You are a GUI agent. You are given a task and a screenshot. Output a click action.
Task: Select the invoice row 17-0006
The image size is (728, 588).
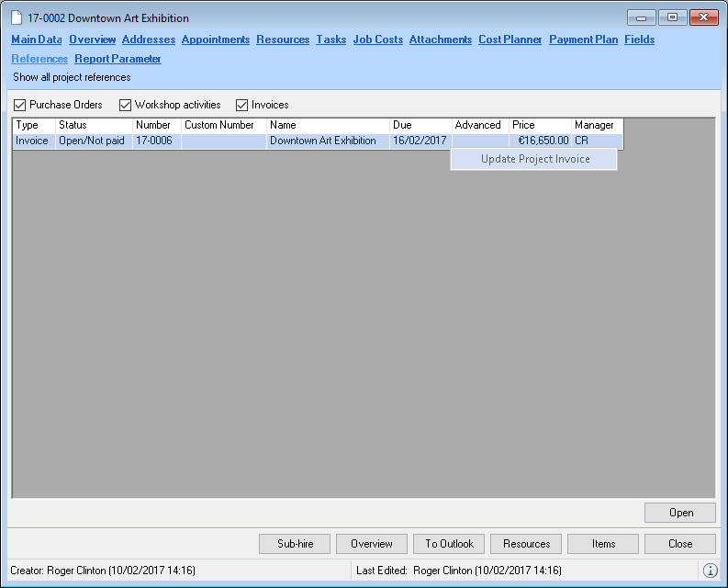pos(152,141)
